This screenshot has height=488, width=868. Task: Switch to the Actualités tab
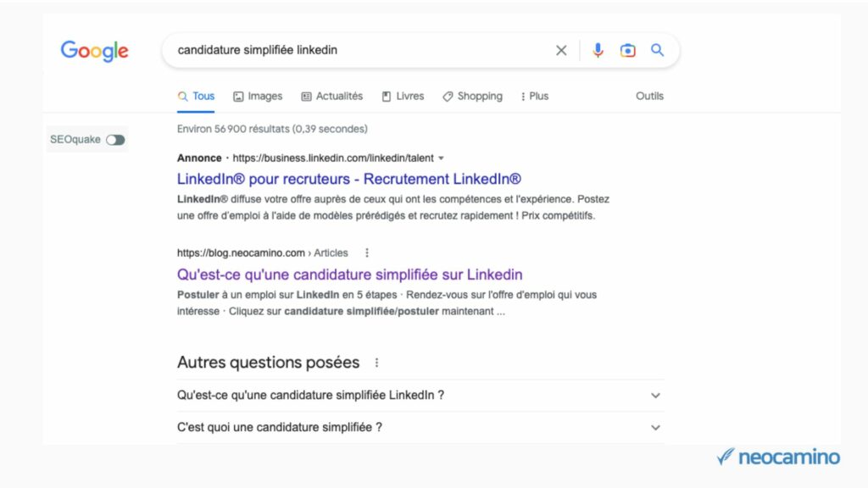tap(331, 97)
